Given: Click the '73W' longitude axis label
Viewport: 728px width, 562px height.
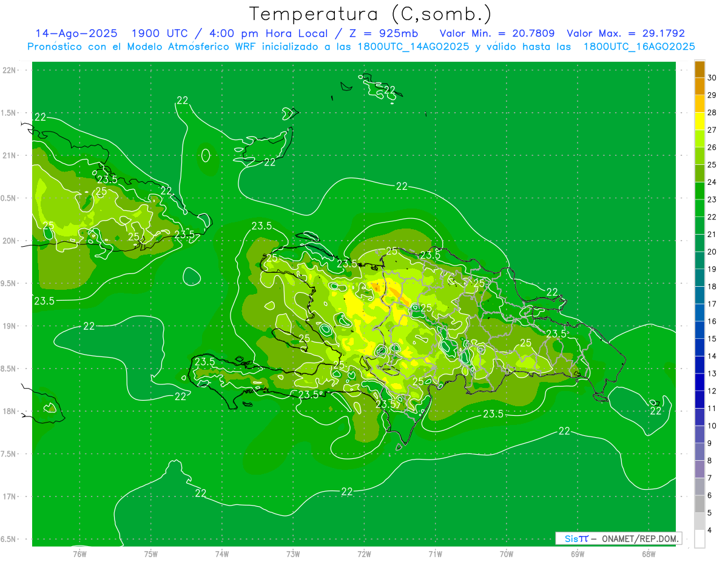Looking at the screenshot, I should 293,554.
